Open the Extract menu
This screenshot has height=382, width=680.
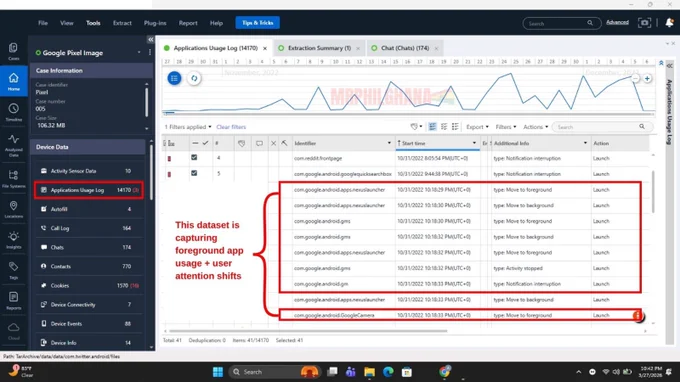pyautogui.click(x=122, y=23)
